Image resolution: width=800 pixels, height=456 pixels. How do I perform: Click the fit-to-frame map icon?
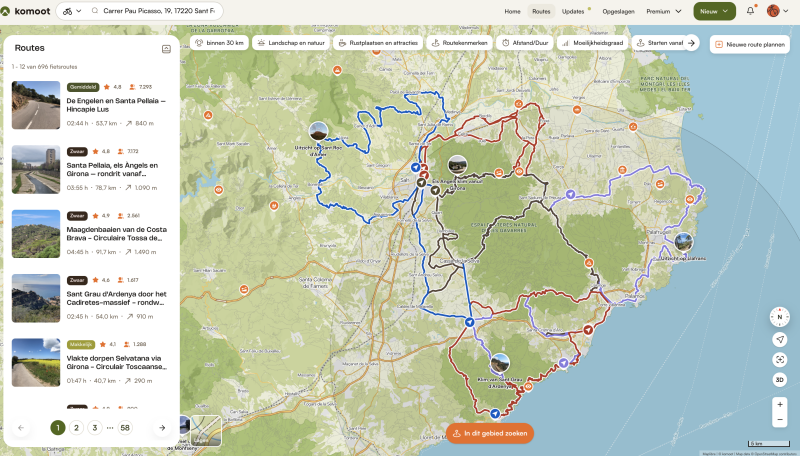click(779, 359)
